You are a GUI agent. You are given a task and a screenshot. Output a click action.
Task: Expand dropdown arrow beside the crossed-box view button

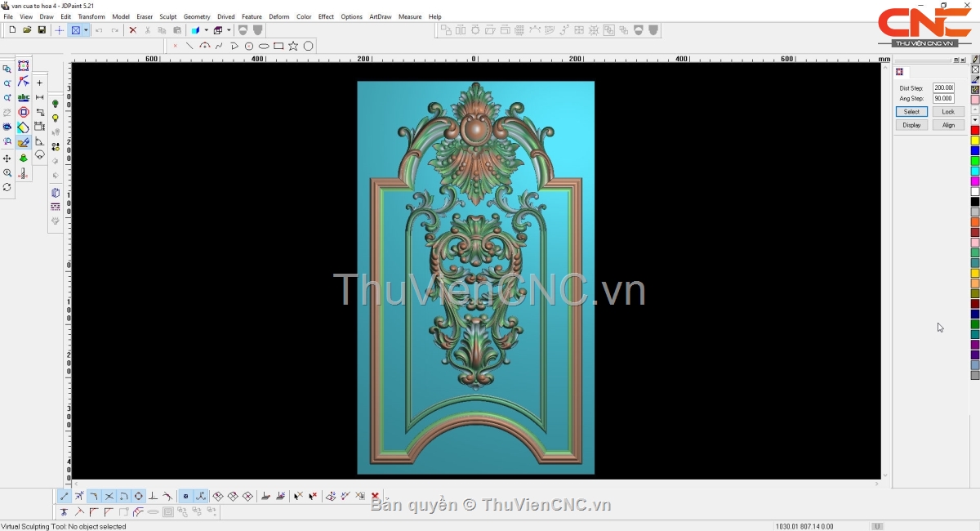tap(86, 30)
